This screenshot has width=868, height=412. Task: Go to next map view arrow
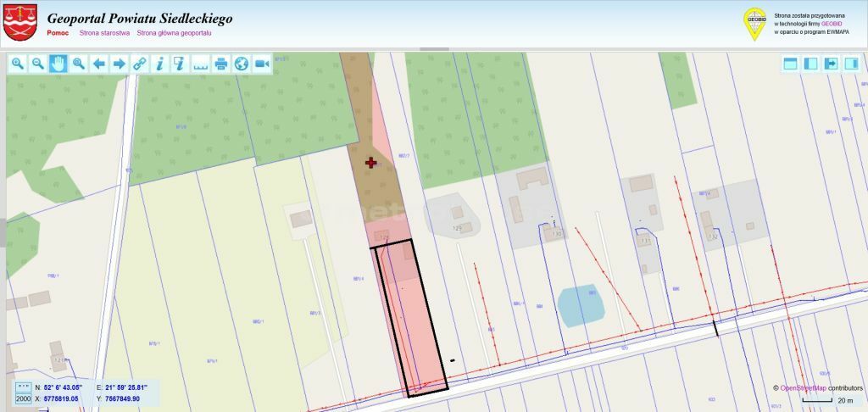(119, 64)
